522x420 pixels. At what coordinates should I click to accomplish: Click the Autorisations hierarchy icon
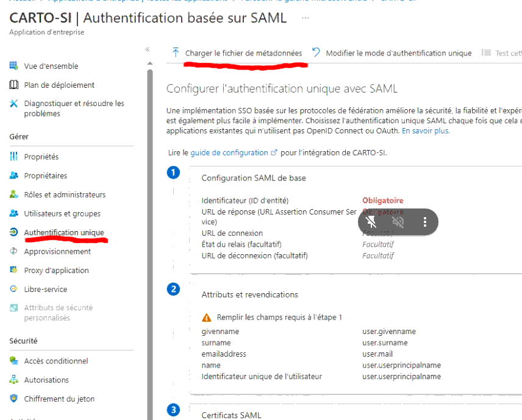click(x=13, y=379)
